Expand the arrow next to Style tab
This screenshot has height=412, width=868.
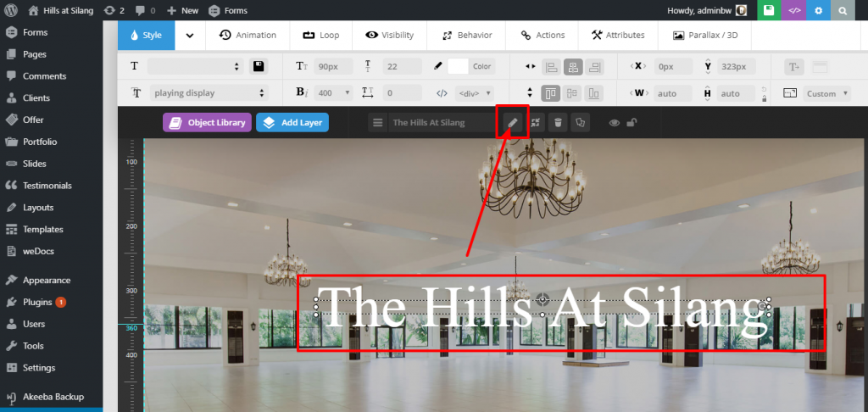pos(190,35)
